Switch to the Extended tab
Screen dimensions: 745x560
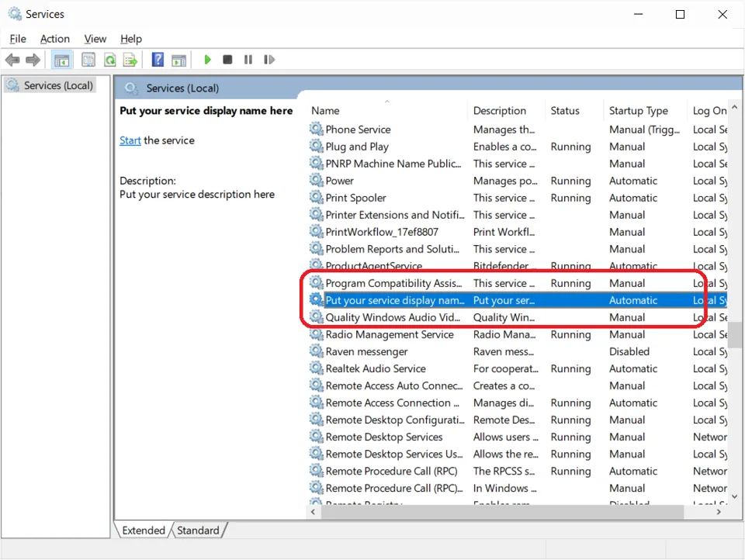[144, 530]
